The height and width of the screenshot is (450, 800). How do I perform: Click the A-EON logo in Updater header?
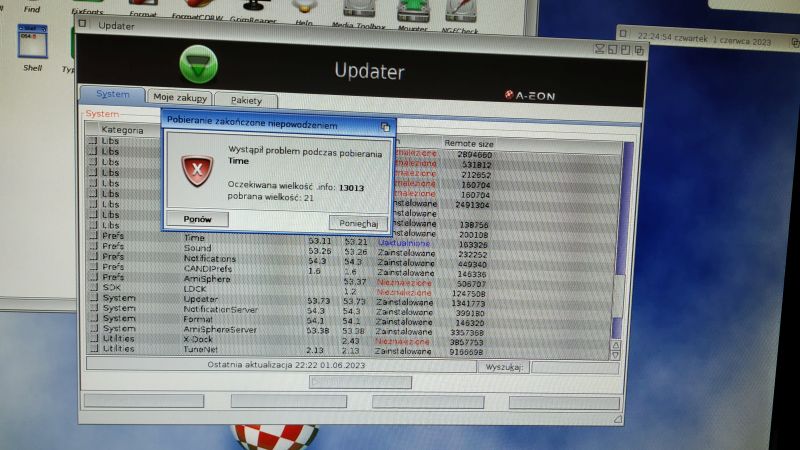coord(530,95)
